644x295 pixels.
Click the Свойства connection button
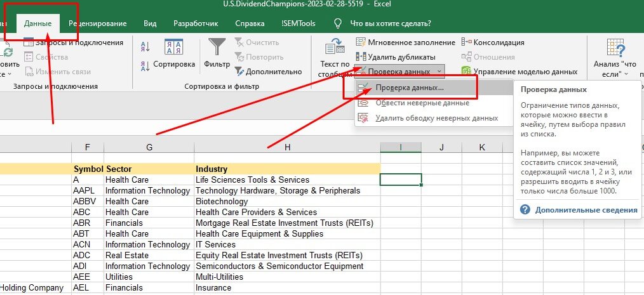(x=46, y=57)
